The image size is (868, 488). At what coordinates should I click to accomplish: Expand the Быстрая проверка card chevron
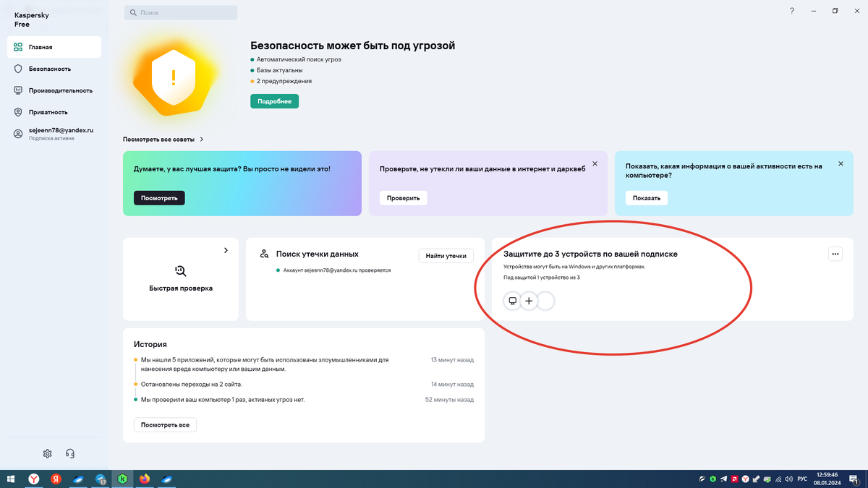pos(226,250)
